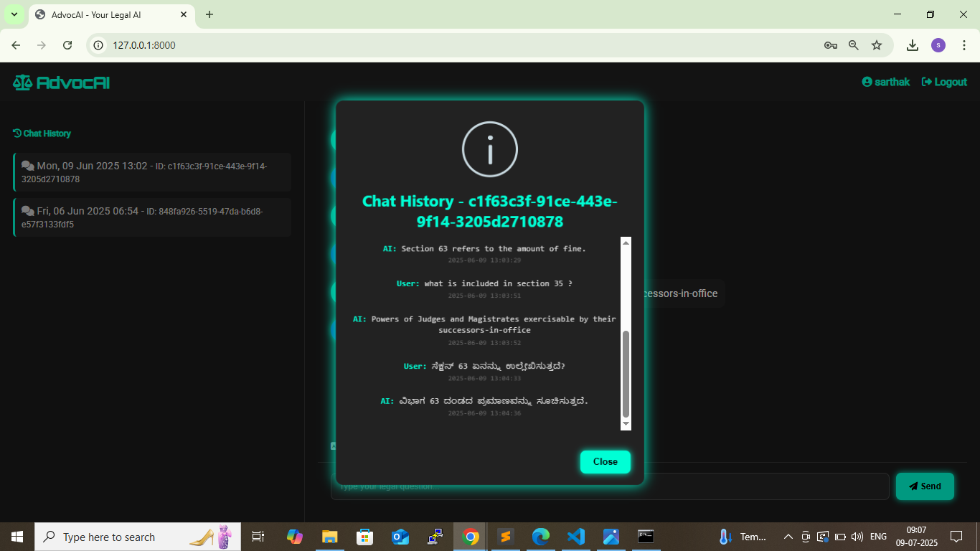Open Copilot from taskbar

coord(295,537)
